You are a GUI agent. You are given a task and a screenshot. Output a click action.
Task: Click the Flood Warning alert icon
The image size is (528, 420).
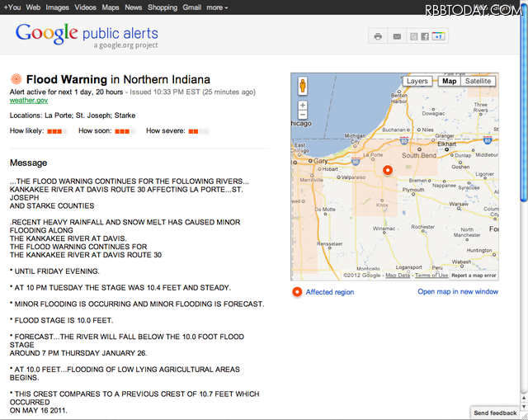click(x=16, y=79)
